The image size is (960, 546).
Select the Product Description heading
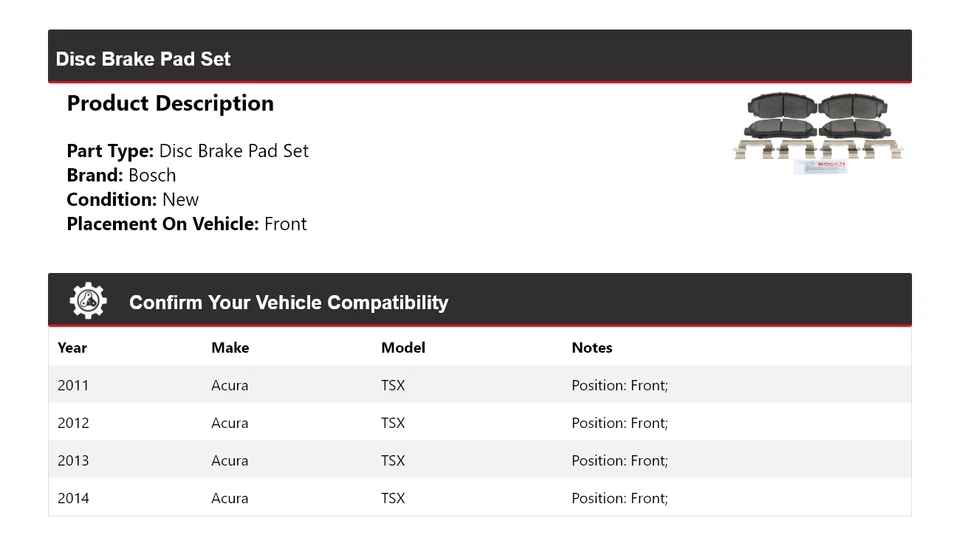170,104
